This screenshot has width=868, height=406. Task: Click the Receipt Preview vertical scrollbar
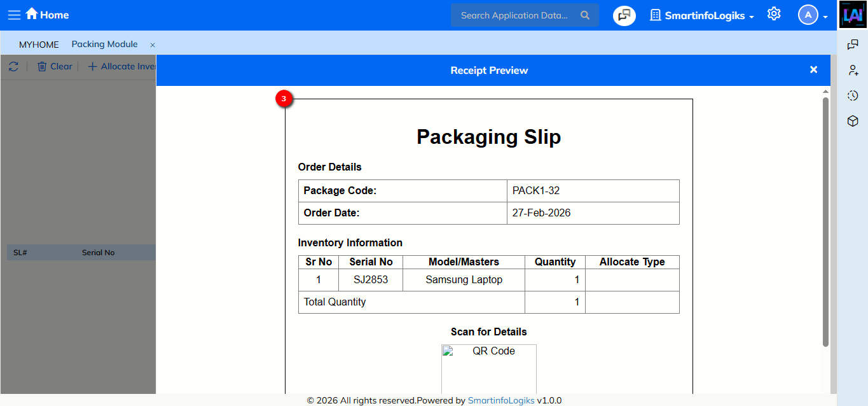(825, 221)
